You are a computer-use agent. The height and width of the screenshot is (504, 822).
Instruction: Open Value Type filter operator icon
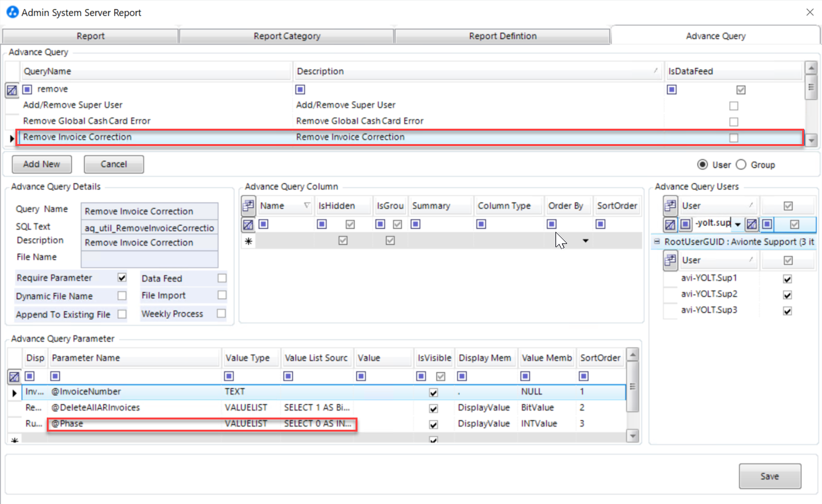(x=229, y=376)
